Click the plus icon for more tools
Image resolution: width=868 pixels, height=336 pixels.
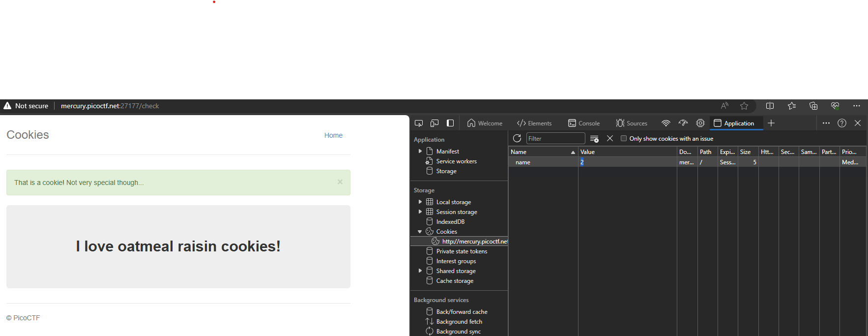point(771,123)
